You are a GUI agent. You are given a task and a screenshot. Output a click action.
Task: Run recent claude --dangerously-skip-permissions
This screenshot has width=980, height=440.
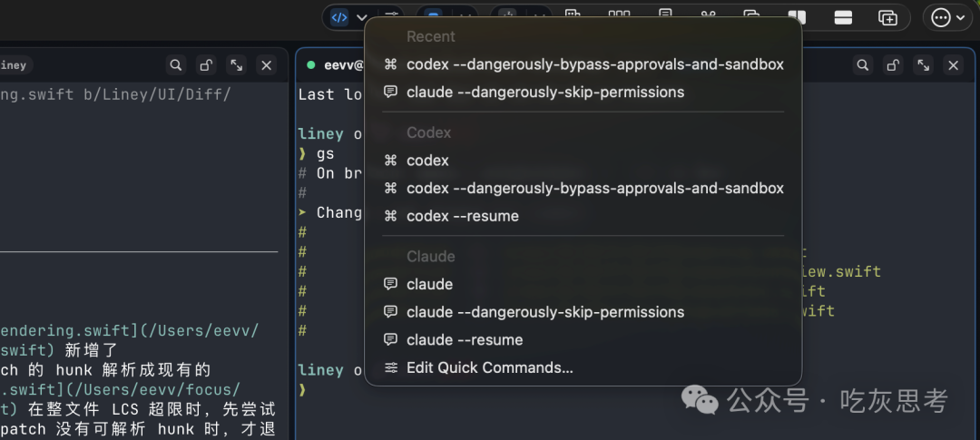click(583, 92)
